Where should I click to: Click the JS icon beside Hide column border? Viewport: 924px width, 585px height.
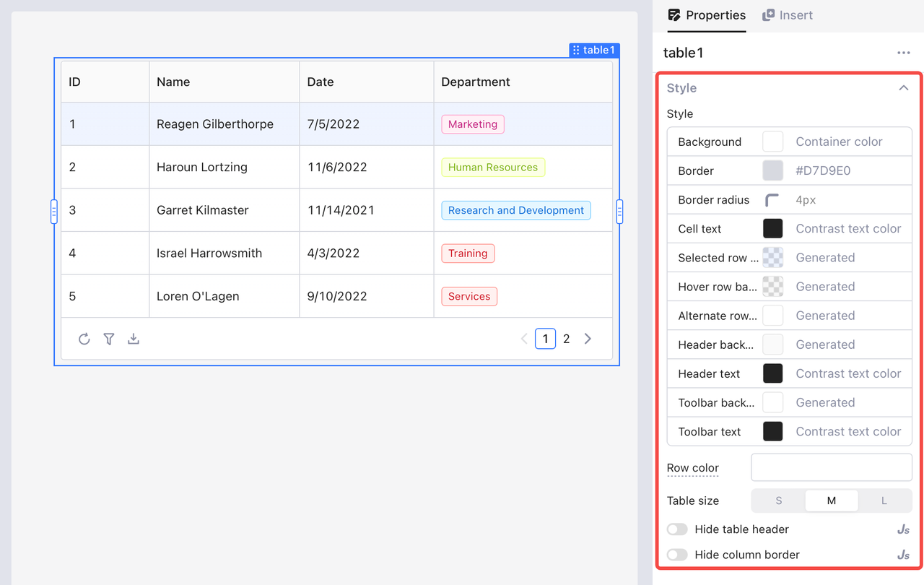coord(903,555)
